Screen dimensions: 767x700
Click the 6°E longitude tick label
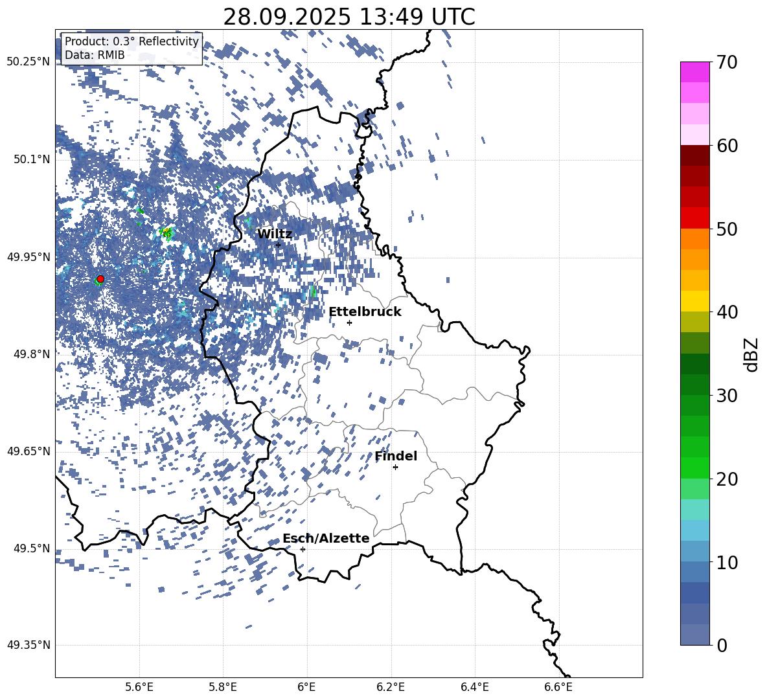[x=306, y=688]
